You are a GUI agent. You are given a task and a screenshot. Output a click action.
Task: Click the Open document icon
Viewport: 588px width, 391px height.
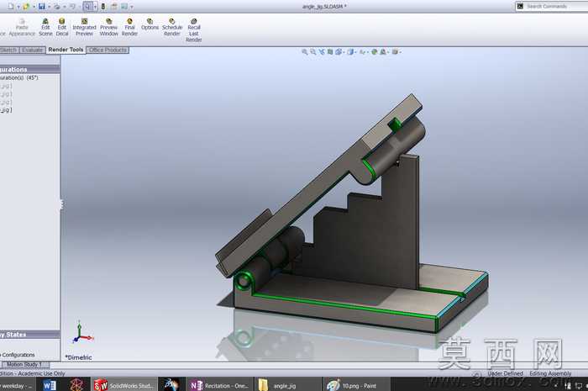click(x=26, y=7)
